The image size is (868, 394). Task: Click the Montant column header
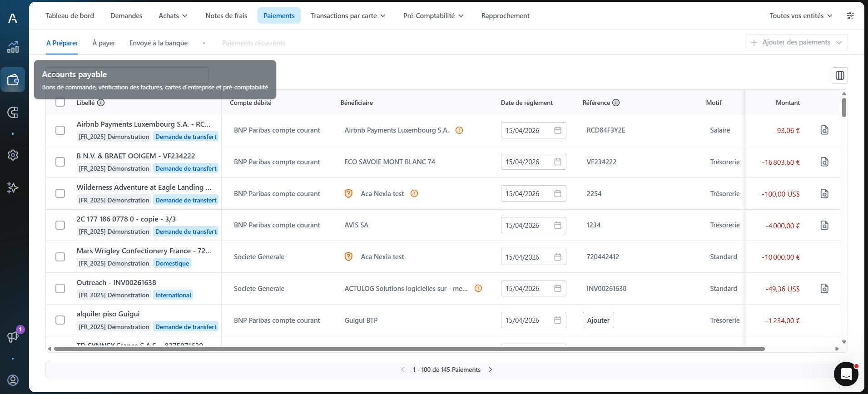pyautogui.click(x=788, y=103)
